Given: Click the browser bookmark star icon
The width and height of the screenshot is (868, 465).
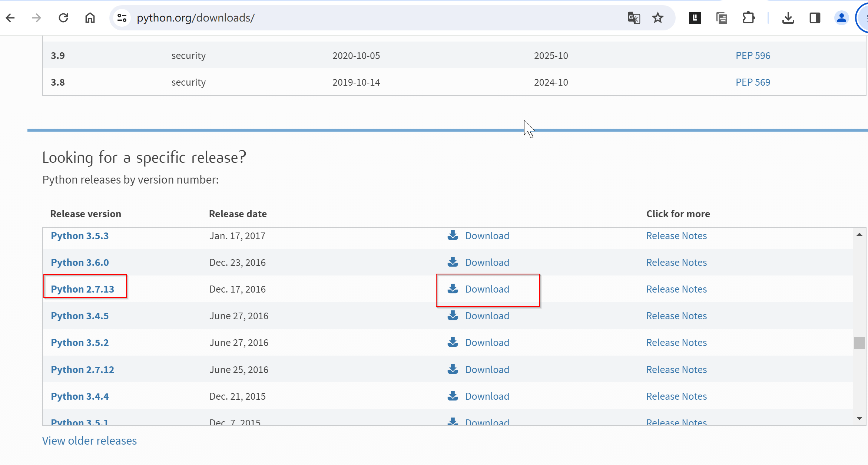Looking at the screenshot, I should coord(658,18).
